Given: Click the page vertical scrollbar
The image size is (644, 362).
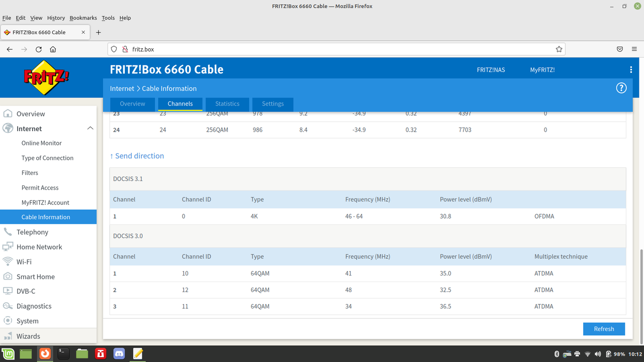Looking at the screenshot, I should tap(641, 296).
